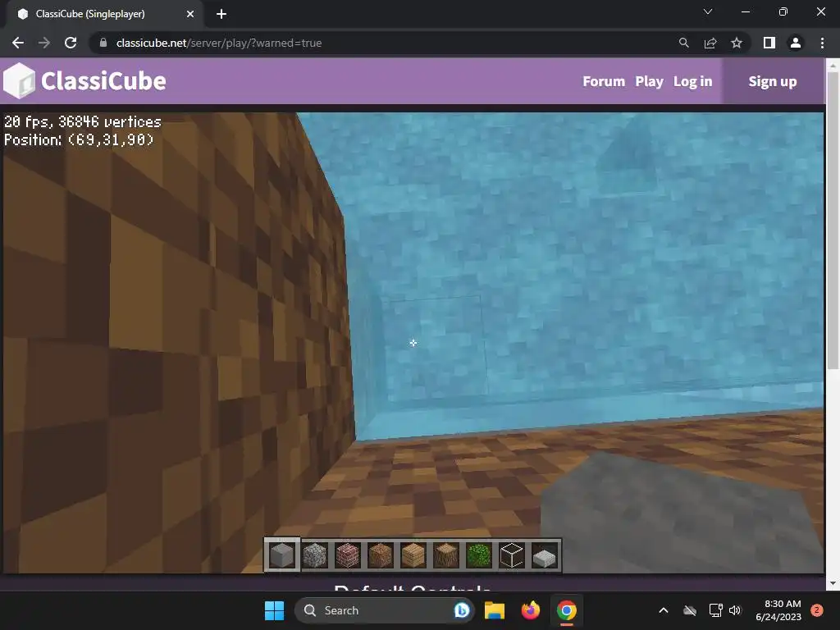Click the ClassiCube cube logo
Viewport: 840px width, 630px height.
pyautogui.click(x=20, y=81)
